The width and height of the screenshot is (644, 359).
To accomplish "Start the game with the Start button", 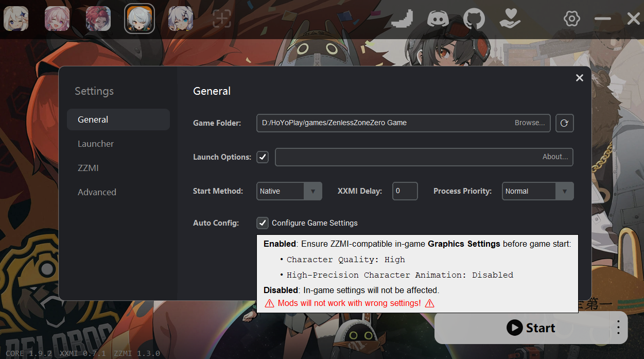I will (x=531, y=328).
